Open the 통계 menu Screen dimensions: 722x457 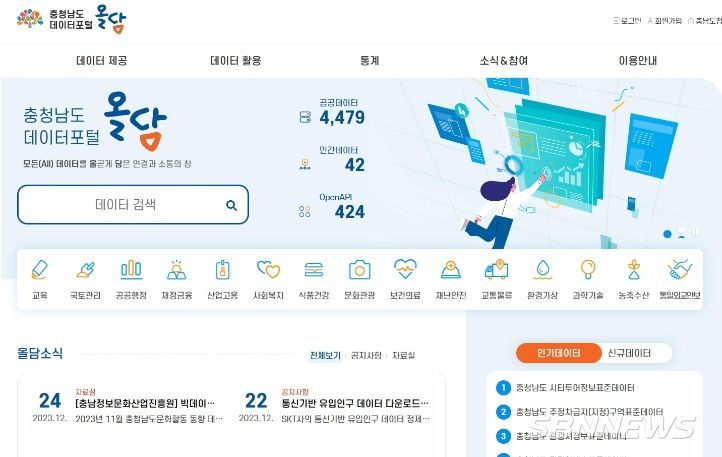click(369, 60)
